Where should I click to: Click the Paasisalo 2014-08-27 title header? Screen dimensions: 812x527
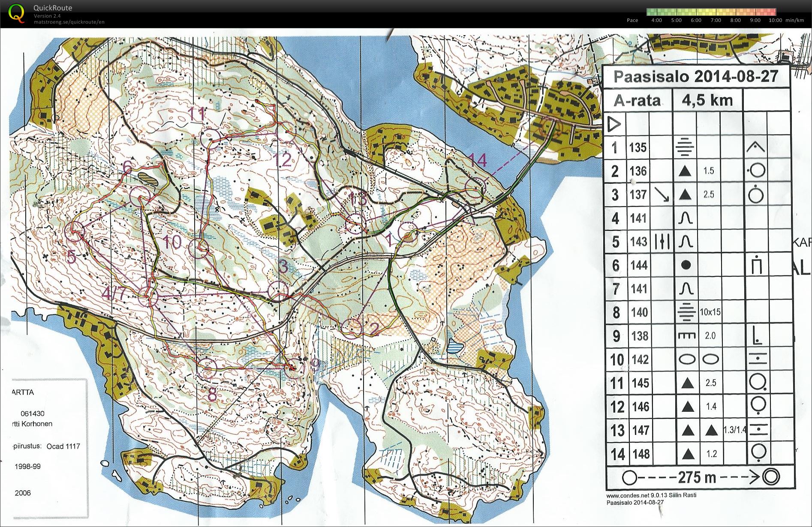[x=695, y=77]
